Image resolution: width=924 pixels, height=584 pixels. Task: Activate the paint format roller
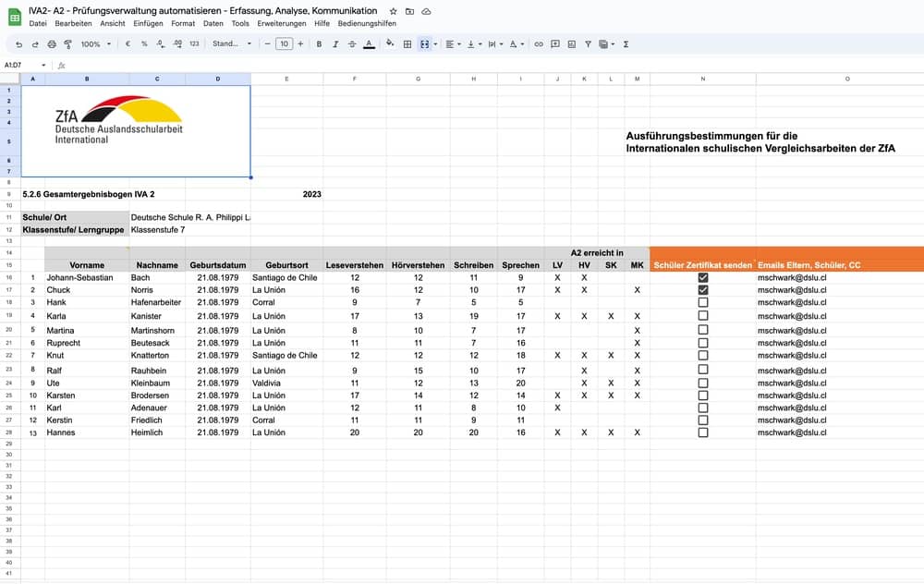click(x=67, y=43)
